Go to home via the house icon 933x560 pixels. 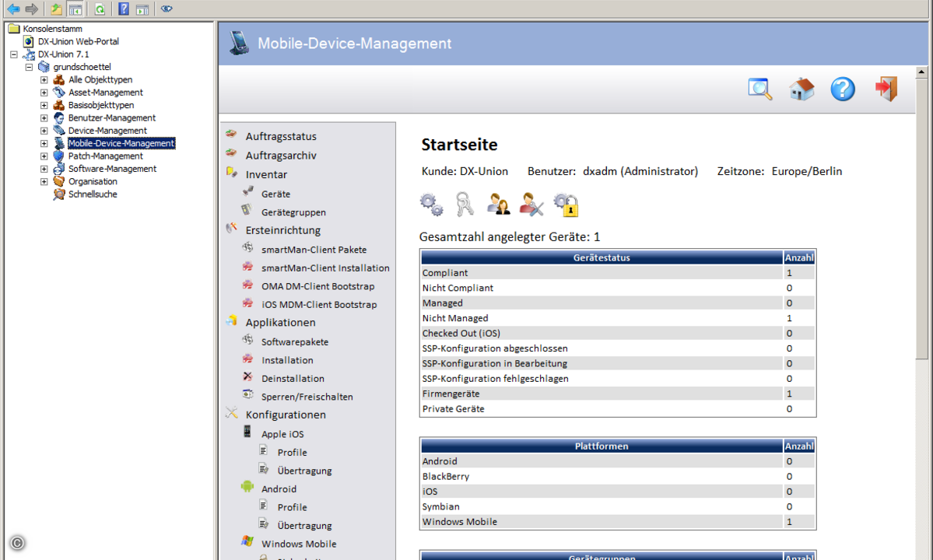(x=801, y=89)
